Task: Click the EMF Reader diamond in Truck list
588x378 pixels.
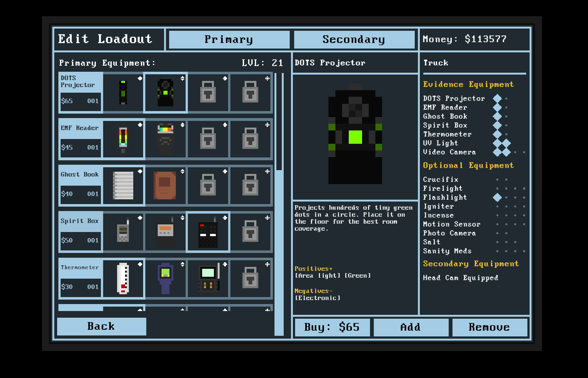Action: tap(497, 107)
